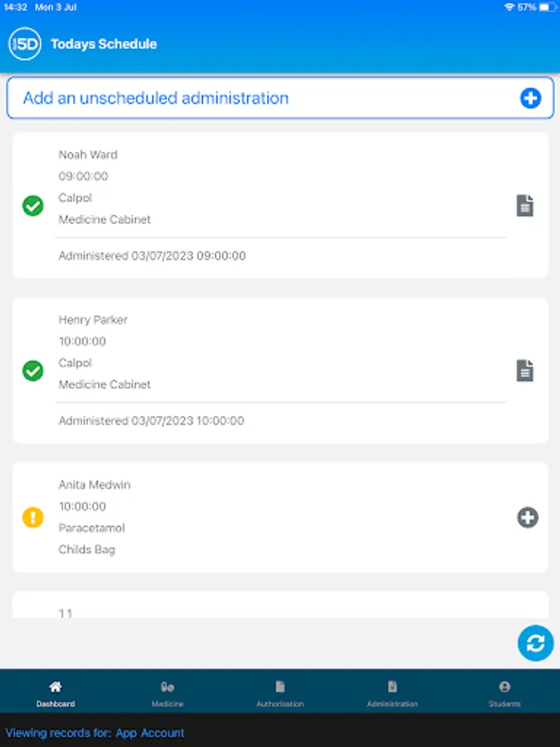The height and width of the screenshot is (747, 560).
Task: Select the Dashboard tab
Action: pos(56,694)
